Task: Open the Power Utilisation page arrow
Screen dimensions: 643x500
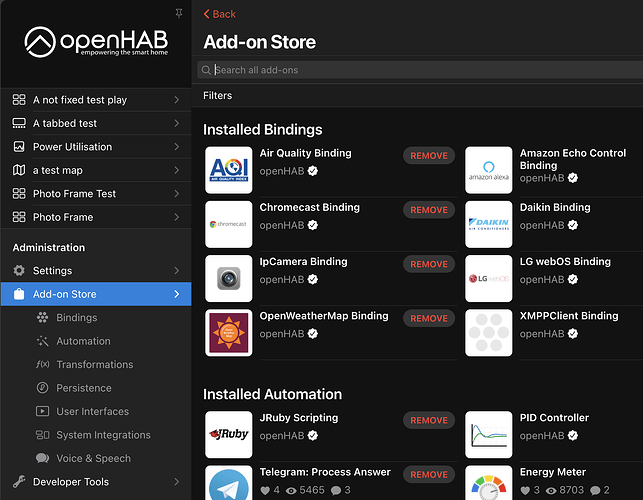Action: [177, 147]
